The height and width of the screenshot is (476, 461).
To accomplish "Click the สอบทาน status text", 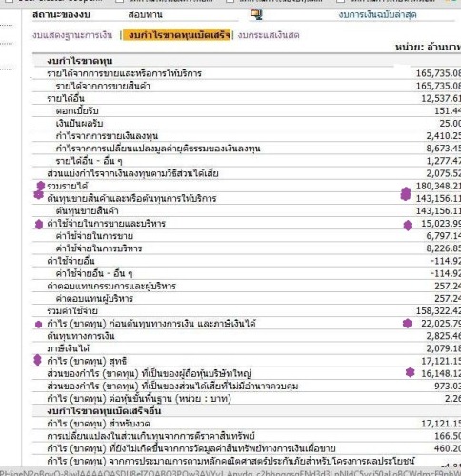I will point(145,14).
